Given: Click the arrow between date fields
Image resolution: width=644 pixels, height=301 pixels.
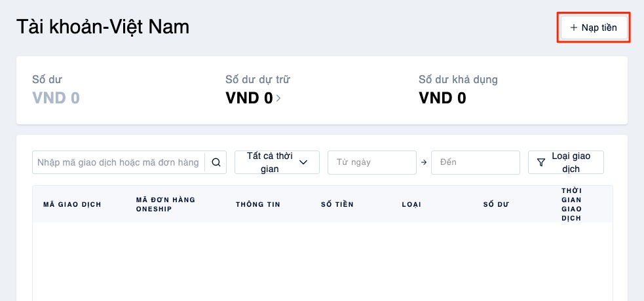Looking at the screenshot, I should pyautogui.click(x=424, y=162).
